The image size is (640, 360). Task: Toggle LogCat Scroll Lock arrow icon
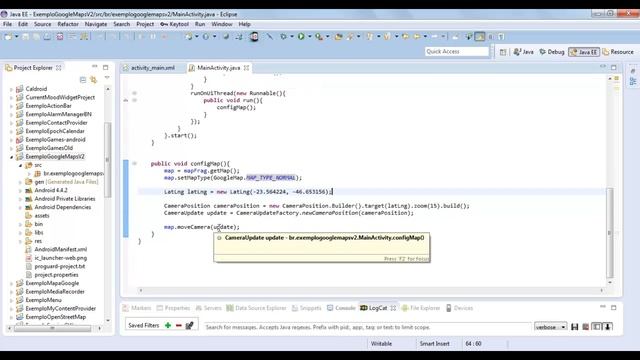608,327
